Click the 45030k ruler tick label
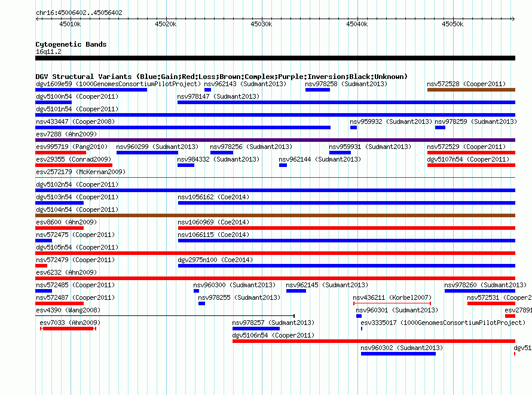Viewport: 532px width, 395px height. [x=261, y=24]
